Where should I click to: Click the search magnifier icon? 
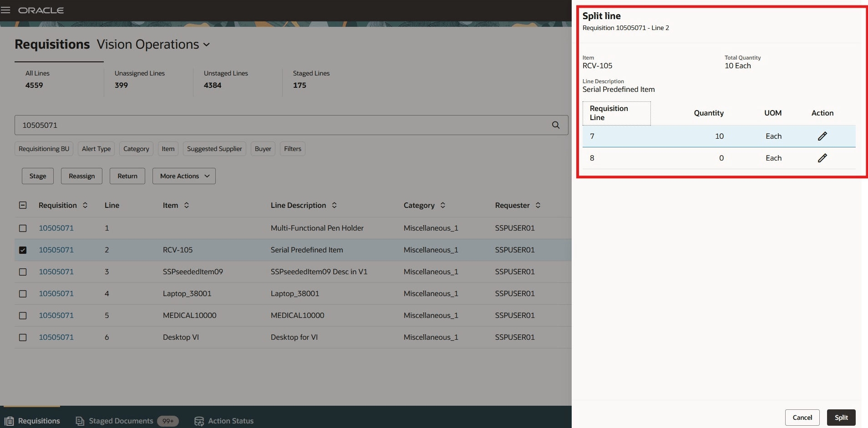(x=555, y=125)
